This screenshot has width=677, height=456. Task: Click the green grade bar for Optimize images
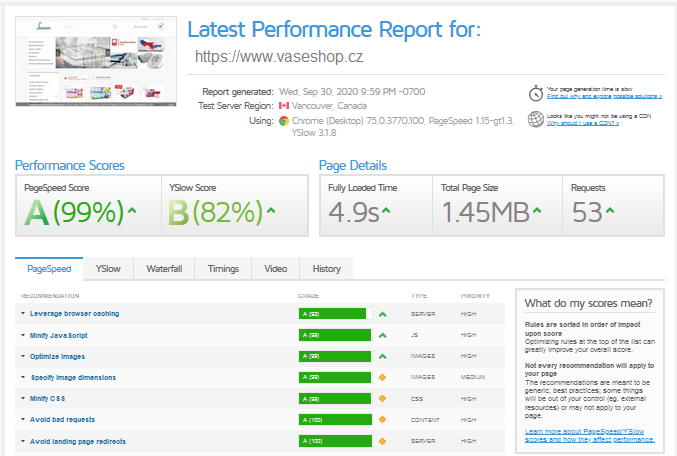pos(332,356)
